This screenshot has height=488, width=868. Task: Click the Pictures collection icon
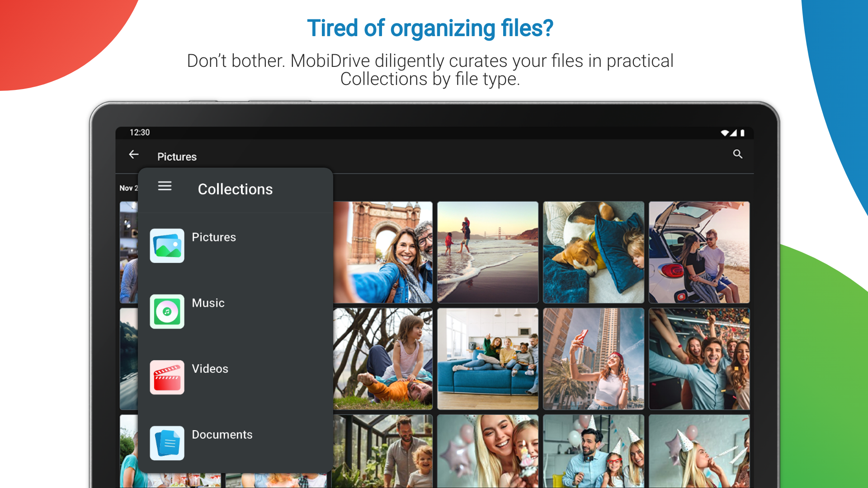point(167,246)
